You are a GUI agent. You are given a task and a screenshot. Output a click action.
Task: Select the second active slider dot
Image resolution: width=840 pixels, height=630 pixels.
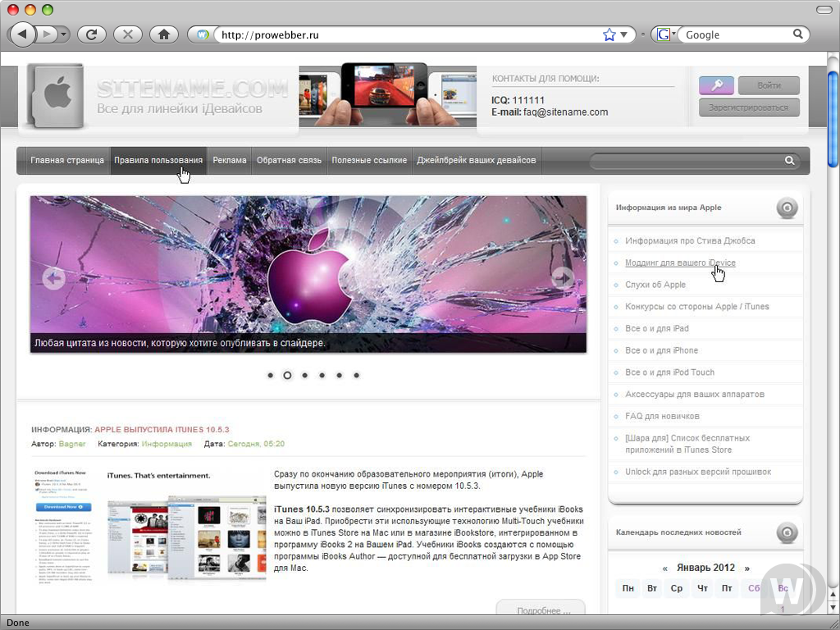288,376
